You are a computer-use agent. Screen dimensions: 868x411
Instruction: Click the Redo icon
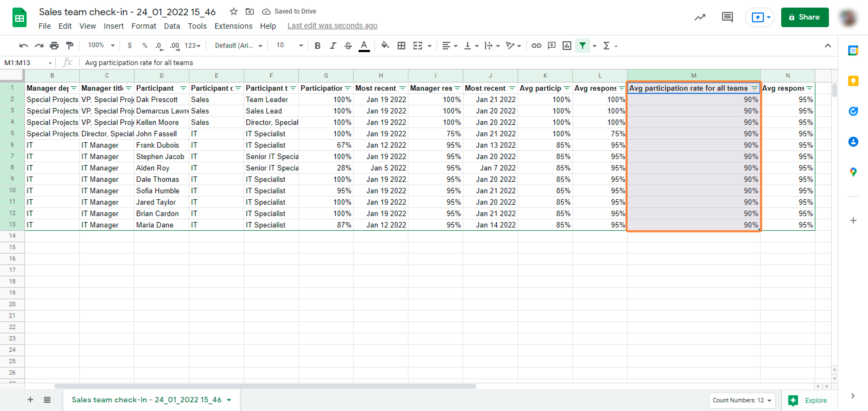(x=39, y=46)
